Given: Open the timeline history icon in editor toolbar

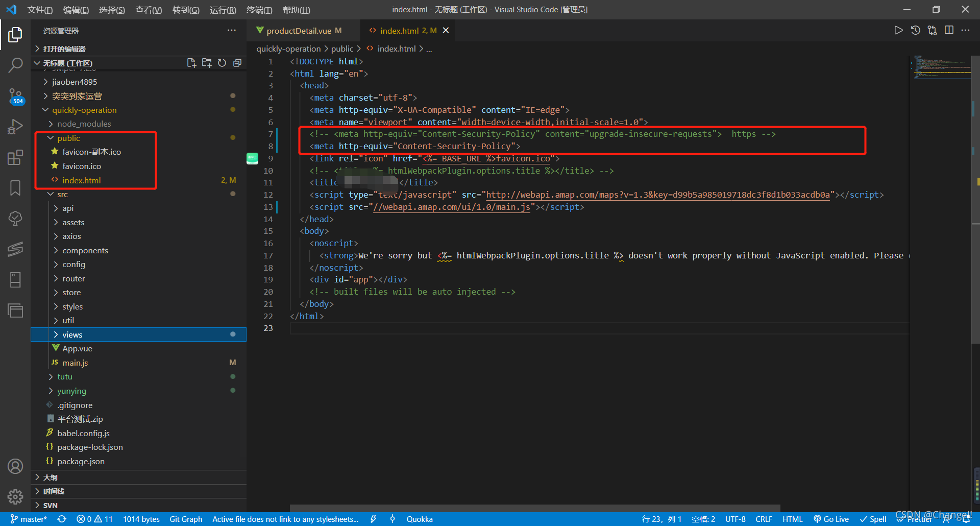Looking at the screenshot, I should [x=916, y=31].
